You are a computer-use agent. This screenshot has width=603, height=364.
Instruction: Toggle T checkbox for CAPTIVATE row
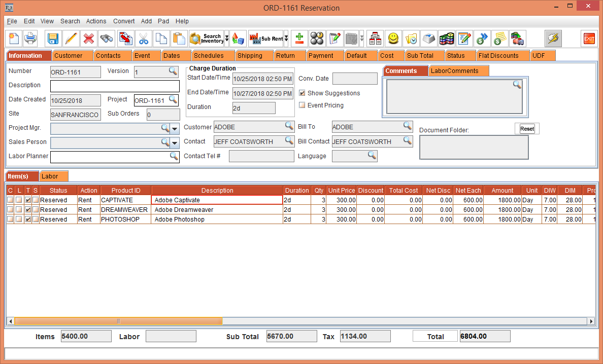tap(28, 200)
